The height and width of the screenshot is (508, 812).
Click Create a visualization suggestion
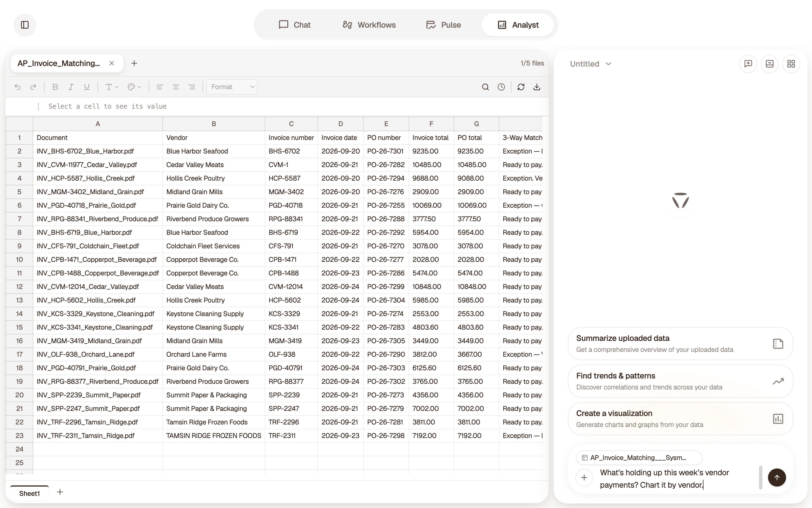click(x=680, y=419)
